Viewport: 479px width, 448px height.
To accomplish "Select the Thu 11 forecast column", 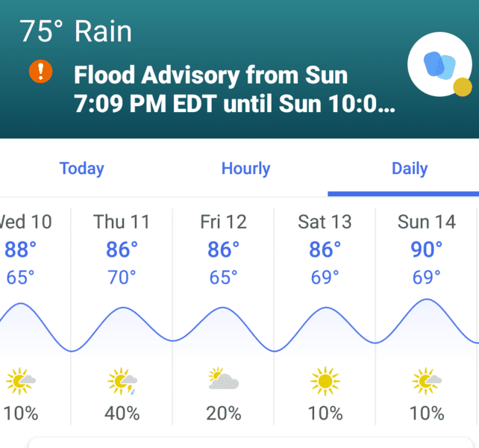I will (122, 316).
